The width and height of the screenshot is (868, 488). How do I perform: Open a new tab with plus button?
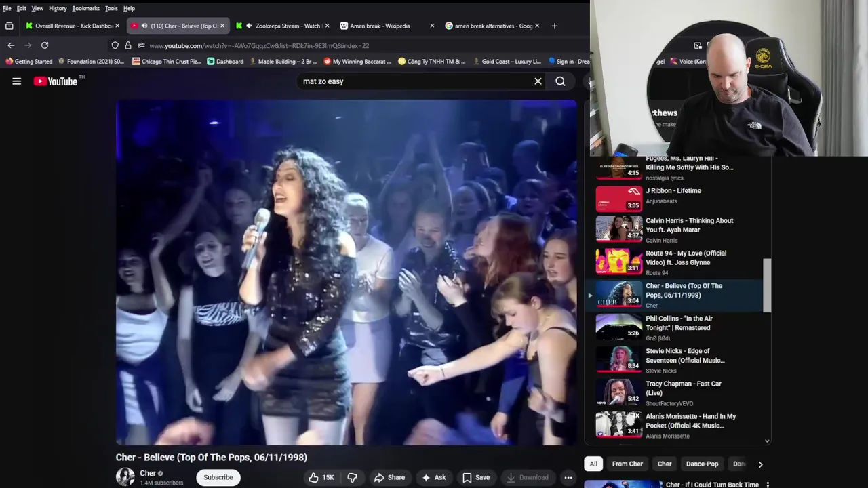click(554, 26)
